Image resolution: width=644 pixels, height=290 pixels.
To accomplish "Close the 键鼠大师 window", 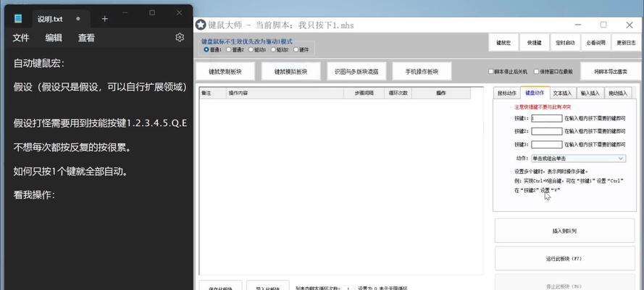I will tap(630, 25).
